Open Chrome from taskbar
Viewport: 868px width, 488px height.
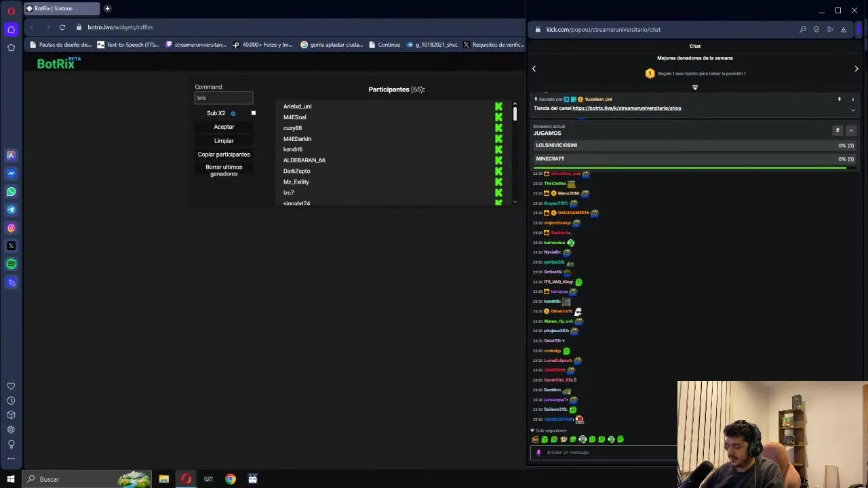(231, 479)
